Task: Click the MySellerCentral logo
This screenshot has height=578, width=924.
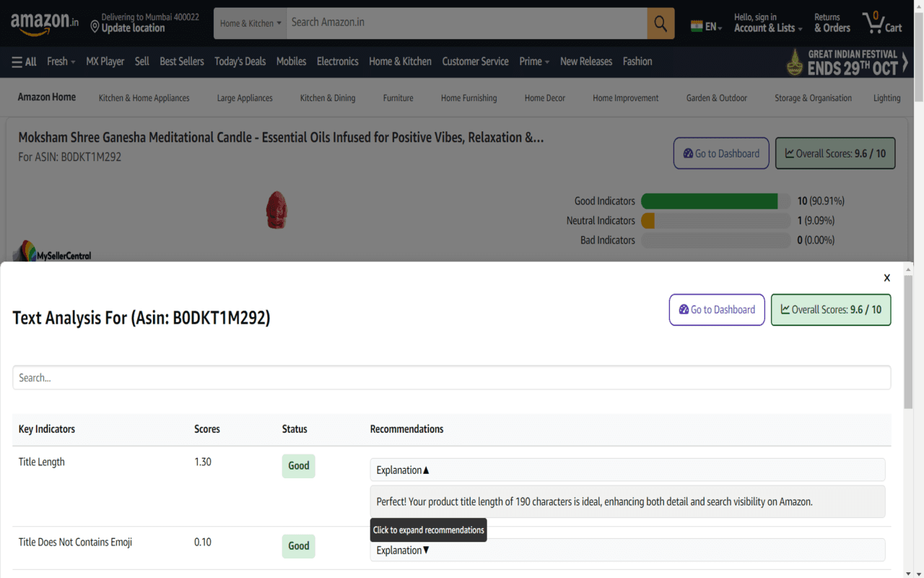Action: 52,251
